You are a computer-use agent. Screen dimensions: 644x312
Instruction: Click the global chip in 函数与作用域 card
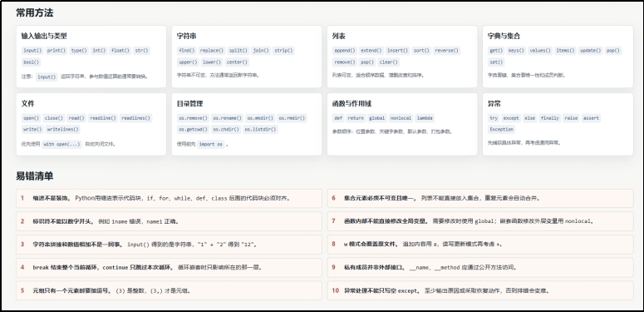pyautogui.click(x=377, y=118)
